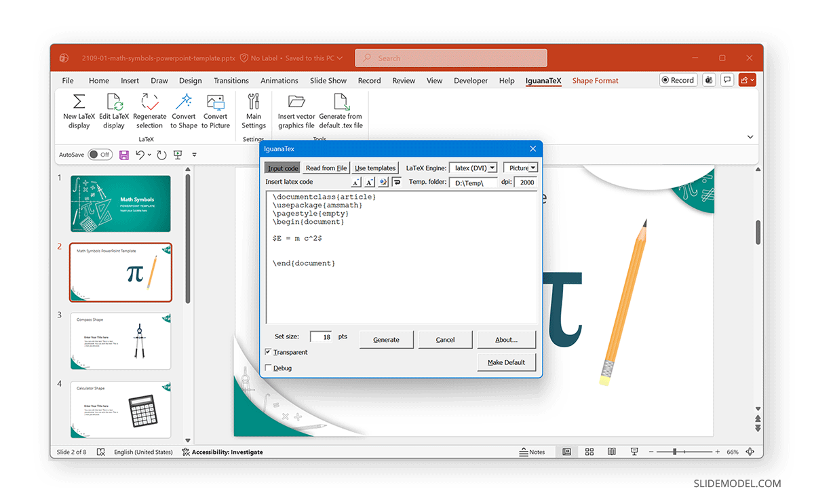
Task: Click Insert vector graphics file
Action: [x=296, y=112]
